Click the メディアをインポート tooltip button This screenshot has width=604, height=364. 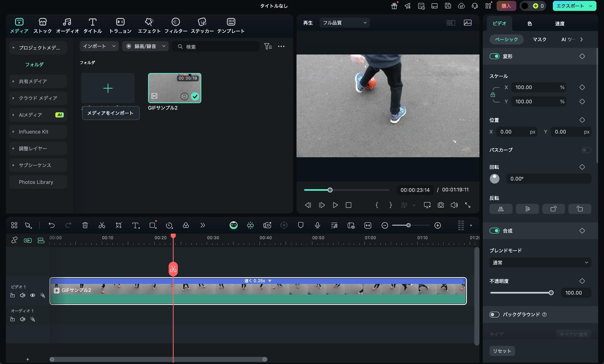111,113
